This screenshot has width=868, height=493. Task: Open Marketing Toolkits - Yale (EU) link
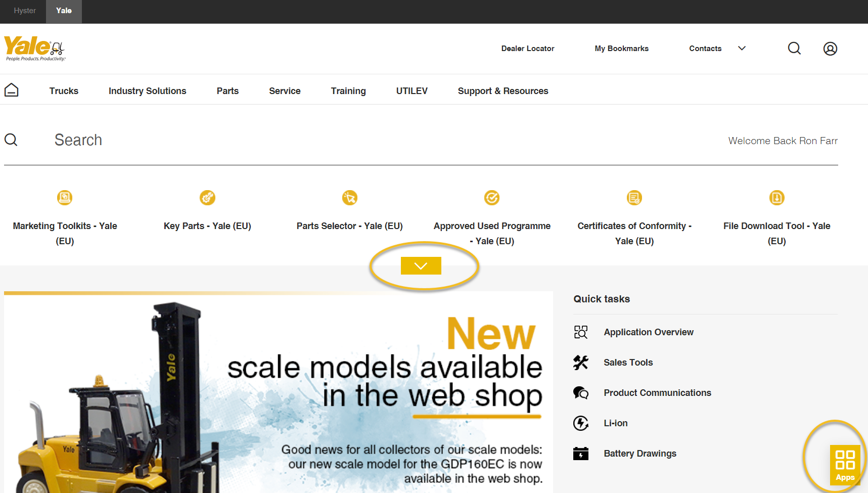[65, 233]
